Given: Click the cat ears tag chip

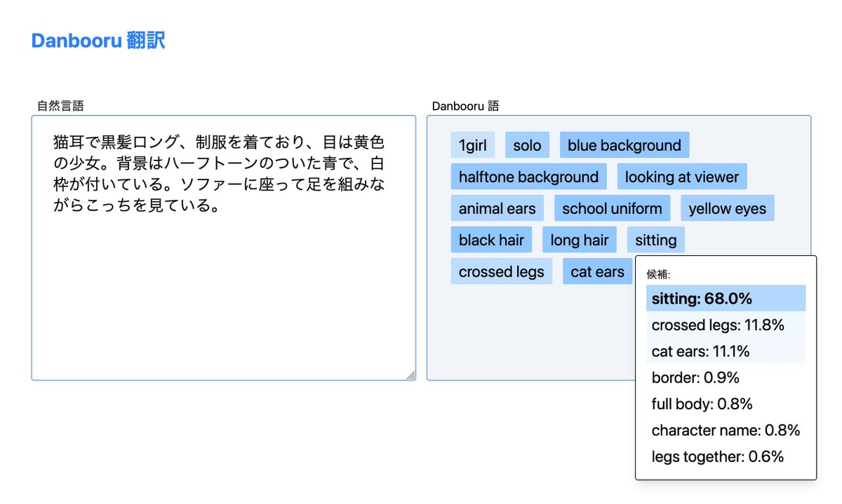Looking at the screenshot, I should (x=598, y=271).
